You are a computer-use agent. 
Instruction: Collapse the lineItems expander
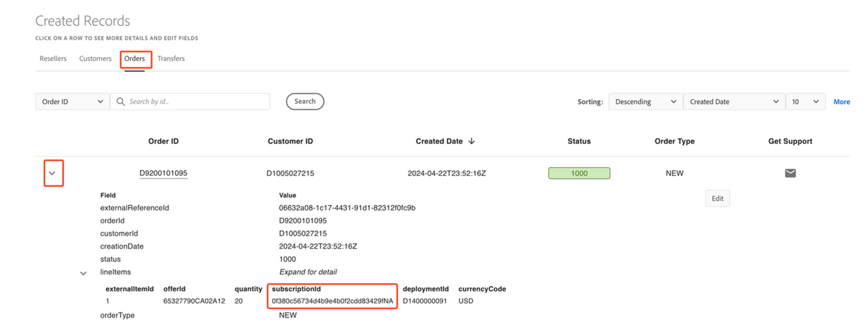pyautogui.click(x=83, y=273)
